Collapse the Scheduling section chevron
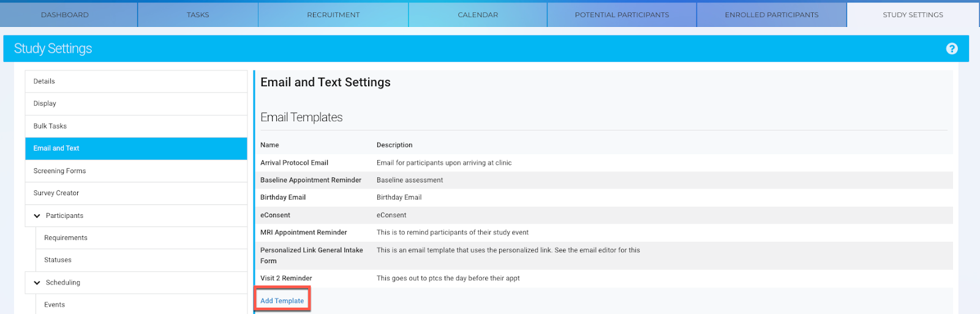The image size is (980, 314). tap(37, 283)
